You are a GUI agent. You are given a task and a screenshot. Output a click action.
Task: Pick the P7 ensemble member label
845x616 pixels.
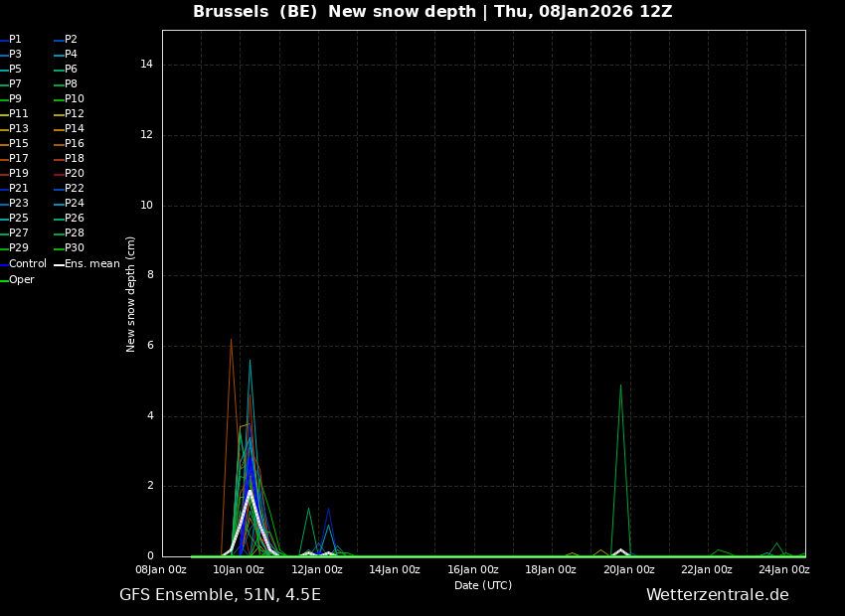click(x=11, y=84)
